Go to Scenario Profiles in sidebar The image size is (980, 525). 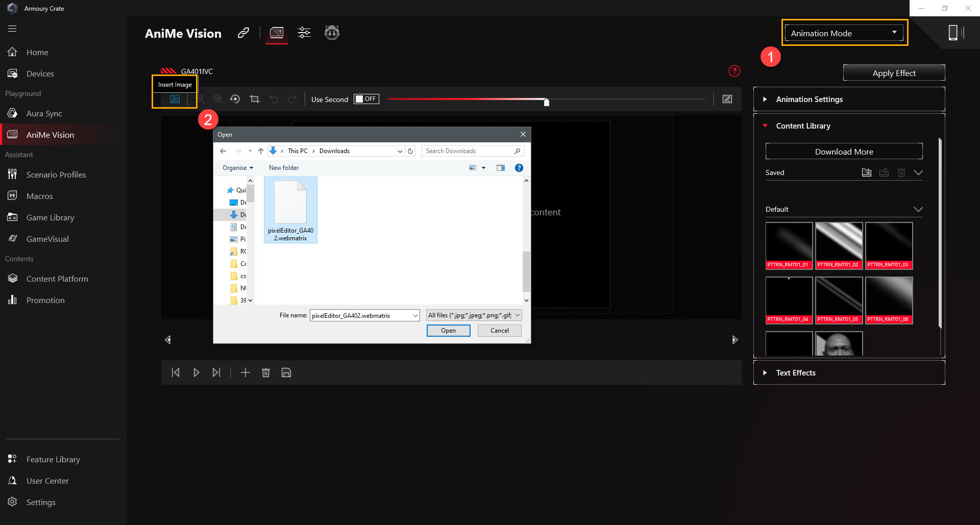coord(56,175)
